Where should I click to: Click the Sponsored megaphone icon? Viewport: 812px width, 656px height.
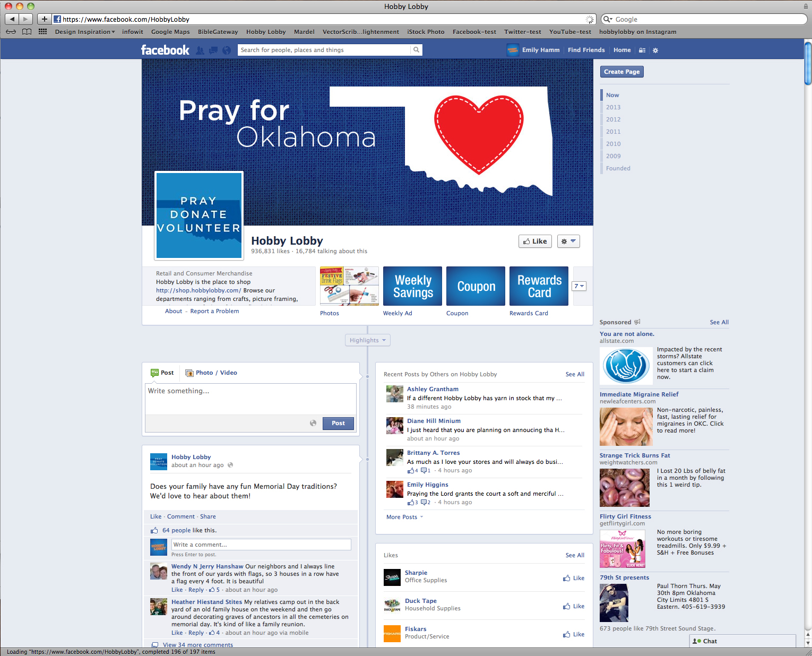[x=637, y=322]
